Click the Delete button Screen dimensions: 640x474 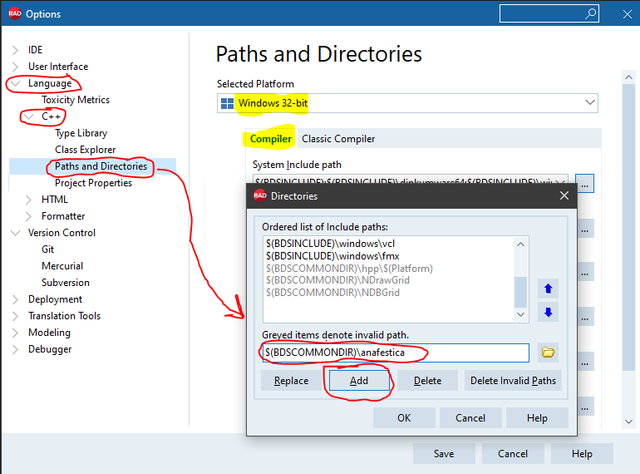[x=427, y=381]
